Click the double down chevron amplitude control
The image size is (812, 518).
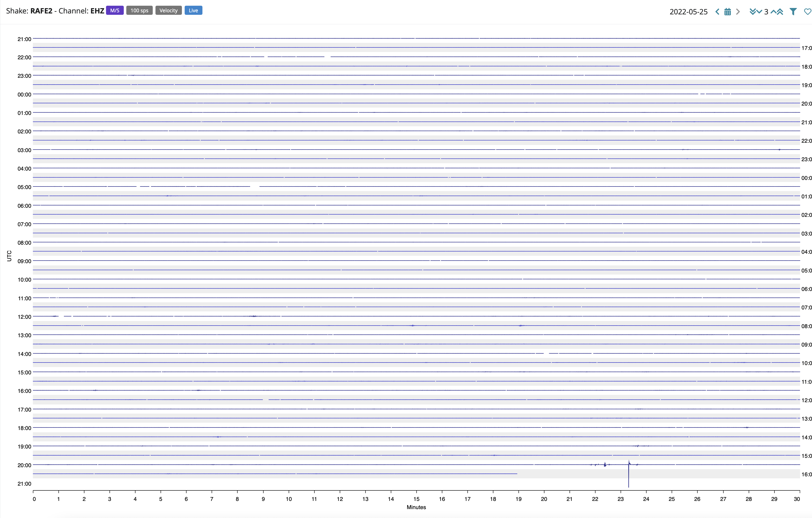point(753,12)
